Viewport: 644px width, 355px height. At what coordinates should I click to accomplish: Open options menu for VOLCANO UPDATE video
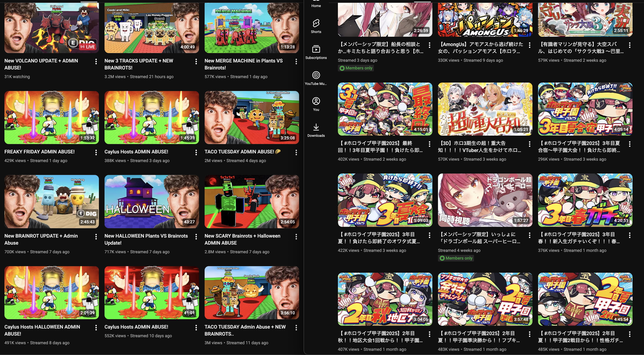(96, 62)
